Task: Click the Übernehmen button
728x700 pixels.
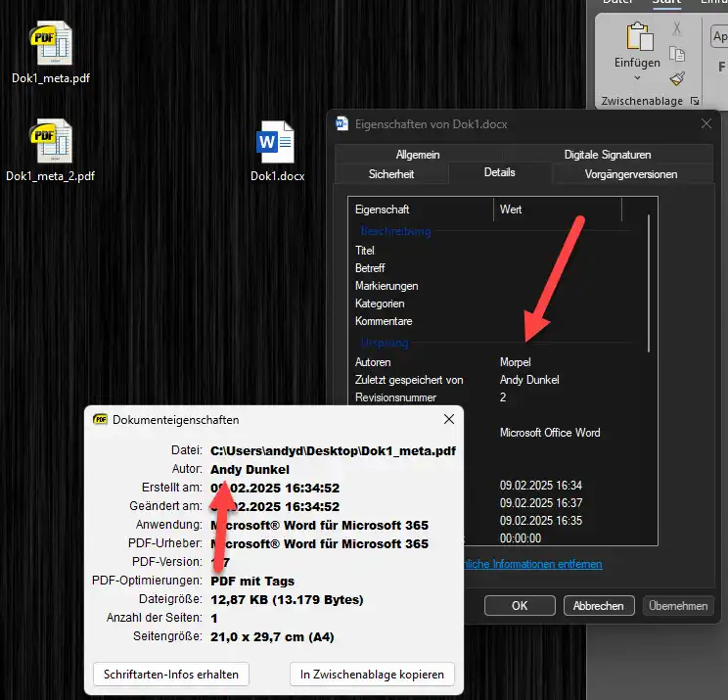Action: coord(678,606)
